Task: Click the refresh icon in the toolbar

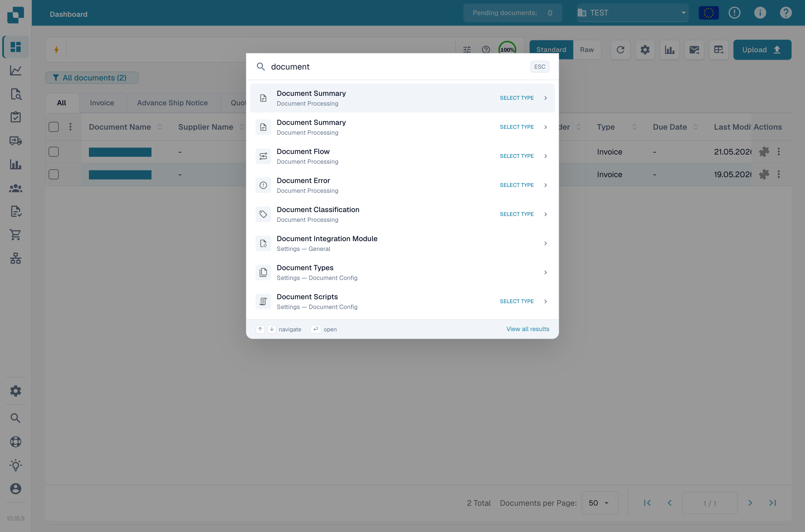Action: [620, 50]
